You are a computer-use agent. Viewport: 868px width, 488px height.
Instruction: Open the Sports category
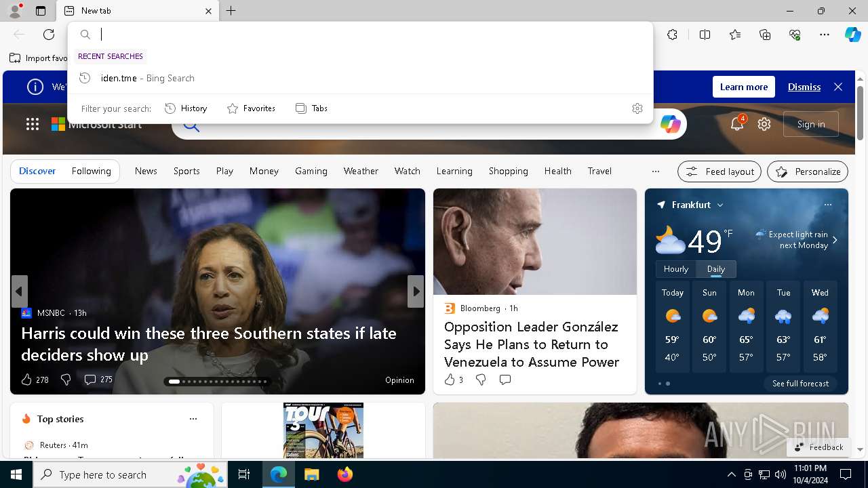click(x=186, y=171)
